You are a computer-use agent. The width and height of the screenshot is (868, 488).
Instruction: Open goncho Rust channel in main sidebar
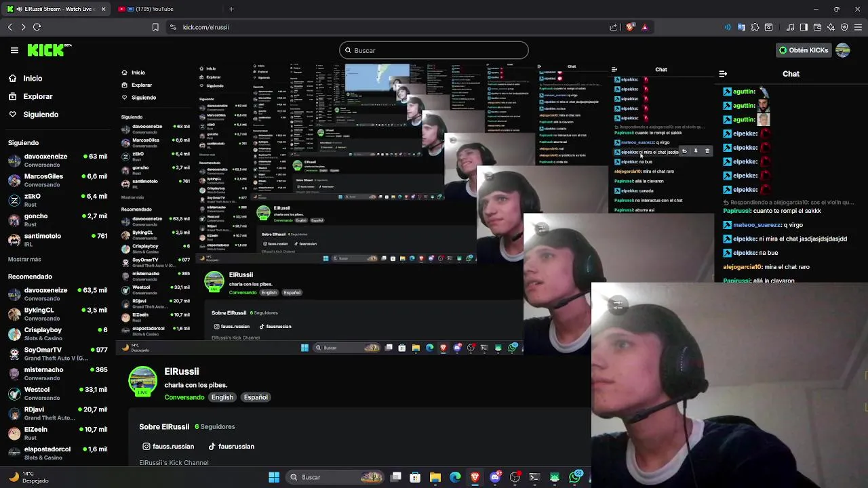click(58, 220)
